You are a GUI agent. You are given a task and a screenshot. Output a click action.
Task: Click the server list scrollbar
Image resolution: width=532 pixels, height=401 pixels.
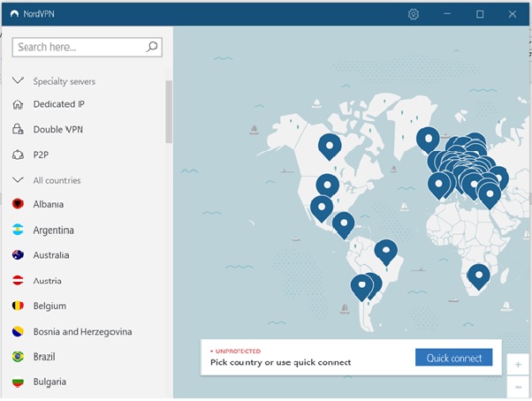click(x=169, y=112)
